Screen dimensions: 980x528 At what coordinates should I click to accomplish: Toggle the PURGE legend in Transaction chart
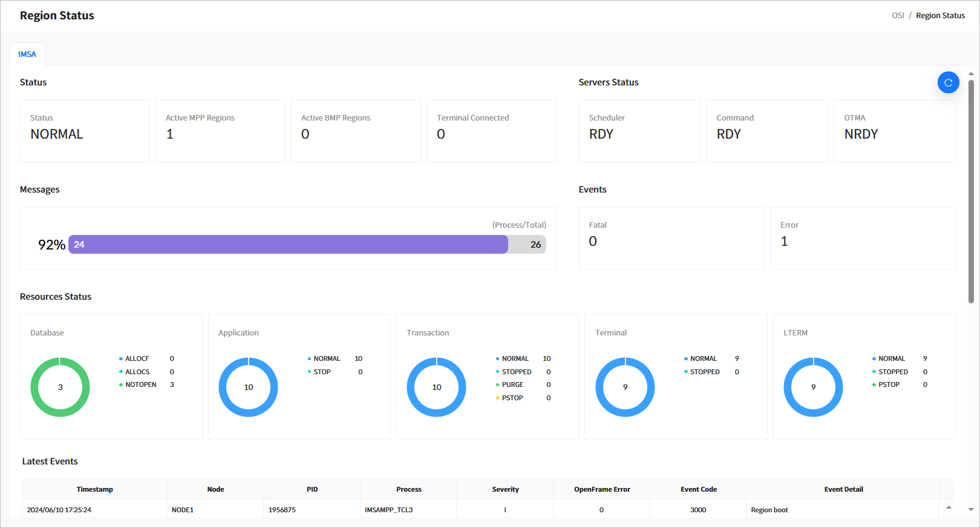(512, 385)
